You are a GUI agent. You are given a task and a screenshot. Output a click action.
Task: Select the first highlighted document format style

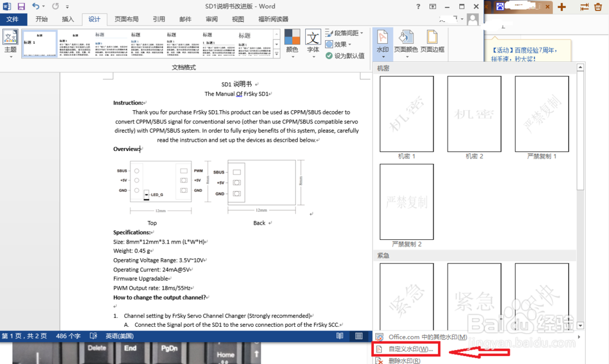click(x=40, y=43)
